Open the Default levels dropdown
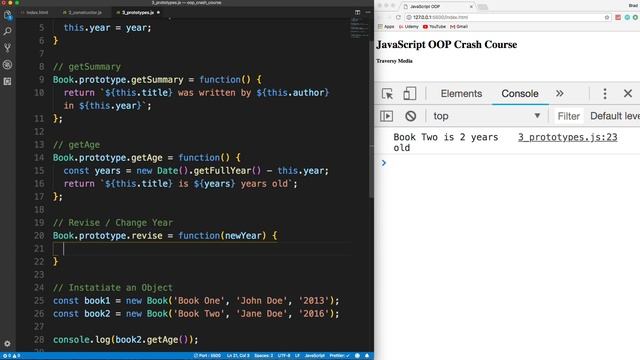This screenshot has width=640, height=360. pyautogui.click(x=615, y=116)
